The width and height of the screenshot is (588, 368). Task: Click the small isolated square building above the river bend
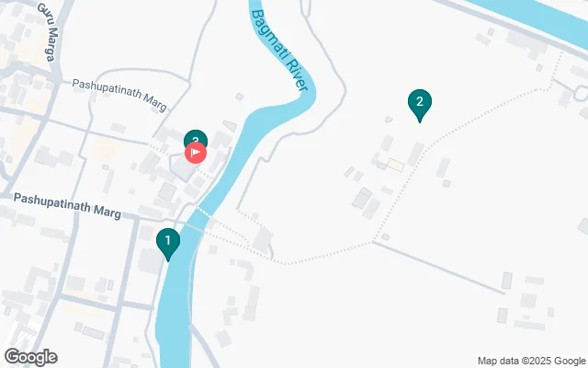point(239,97)
